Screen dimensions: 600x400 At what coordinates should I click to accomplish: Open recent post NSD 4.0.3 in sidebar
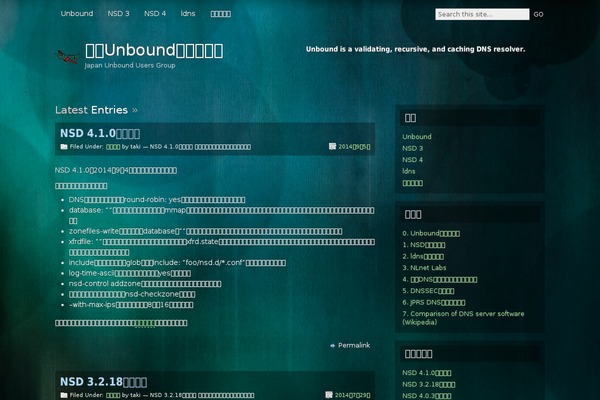[427, 396]
